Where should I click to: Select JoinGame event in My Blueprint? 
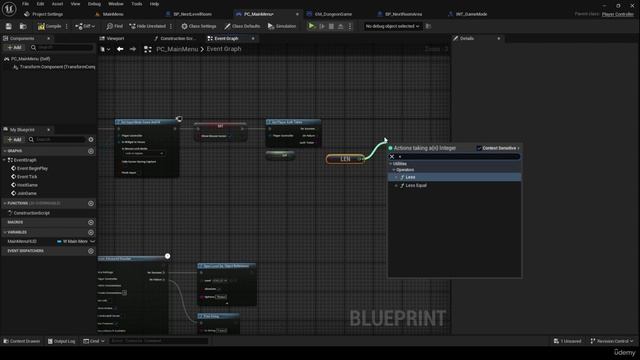click(x=24, y=193)
